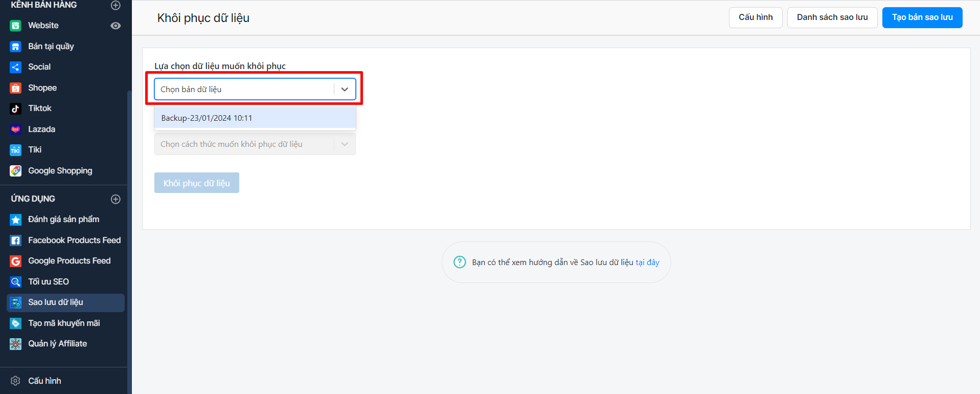The height and width of the screenshot is (394, 980).
Task: Go to Bán tại quầy
Action: click(x=51, y=47)
